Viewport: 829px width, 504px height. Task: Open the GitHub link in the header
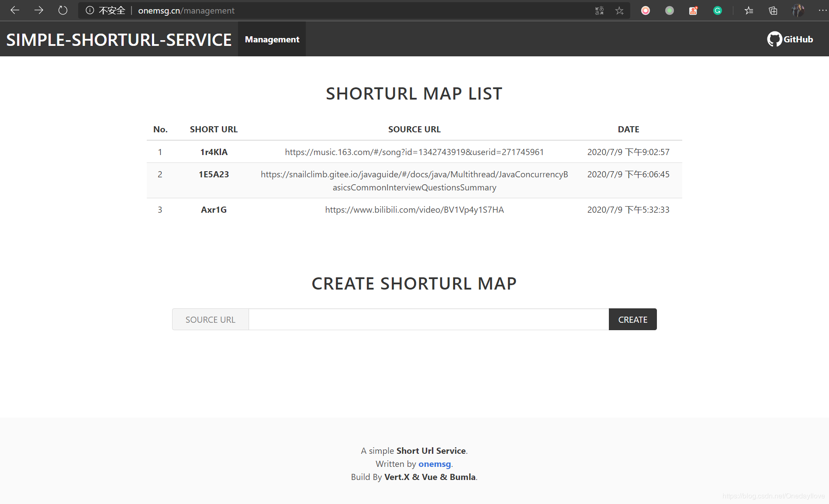tap(790, 39)
